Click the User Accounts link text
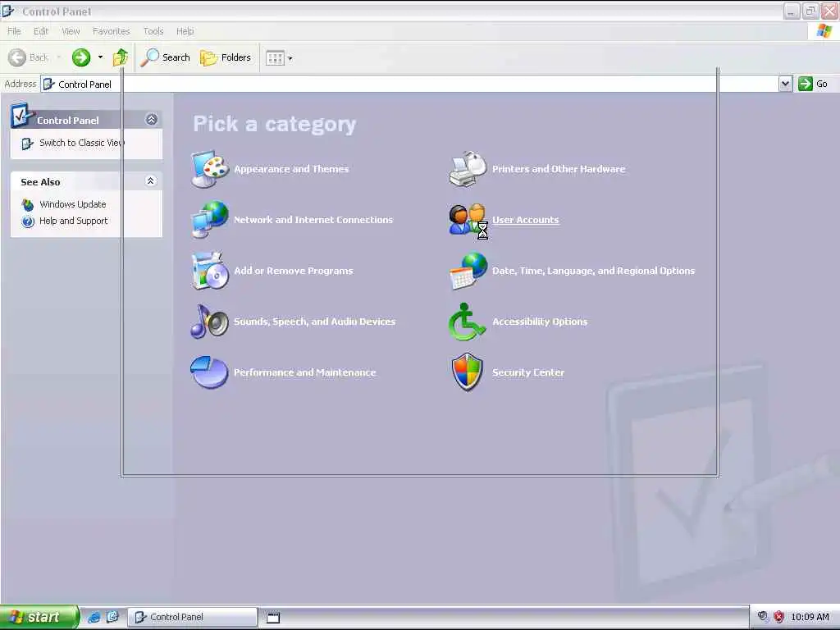Viewport: 840px width, 630px height. click(526, 220)
